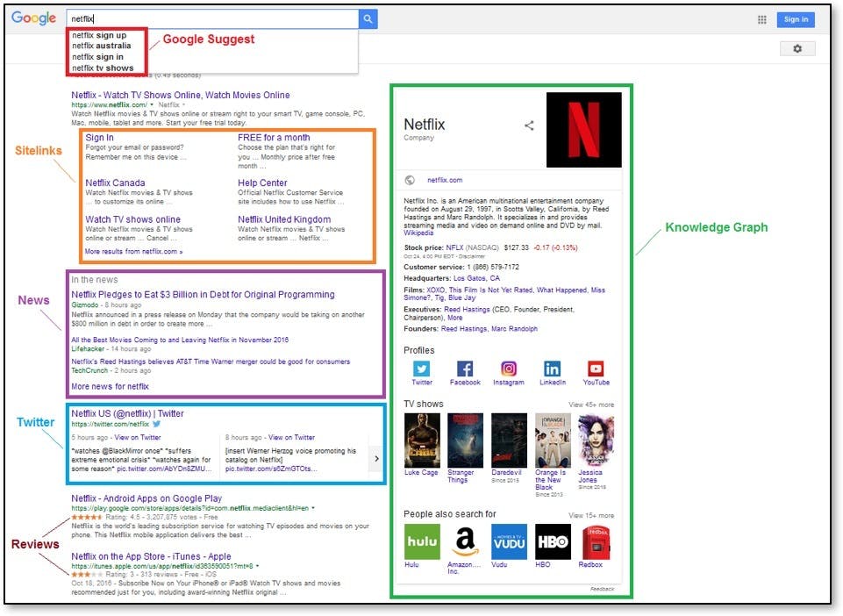This screenshot has height=616, width=843.
Task: Select suggestion 'netflix sign up'
Action: tap(99, 35)
